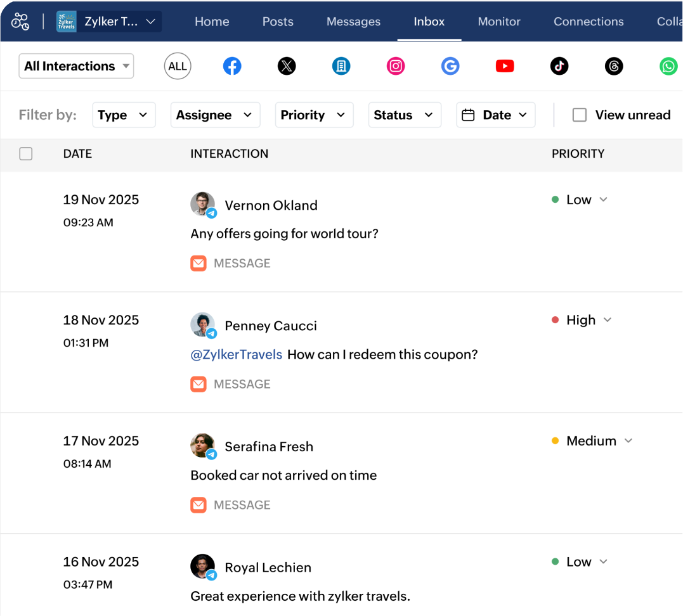
Task: Expand the Type filter dropdown
Action: 124,115
